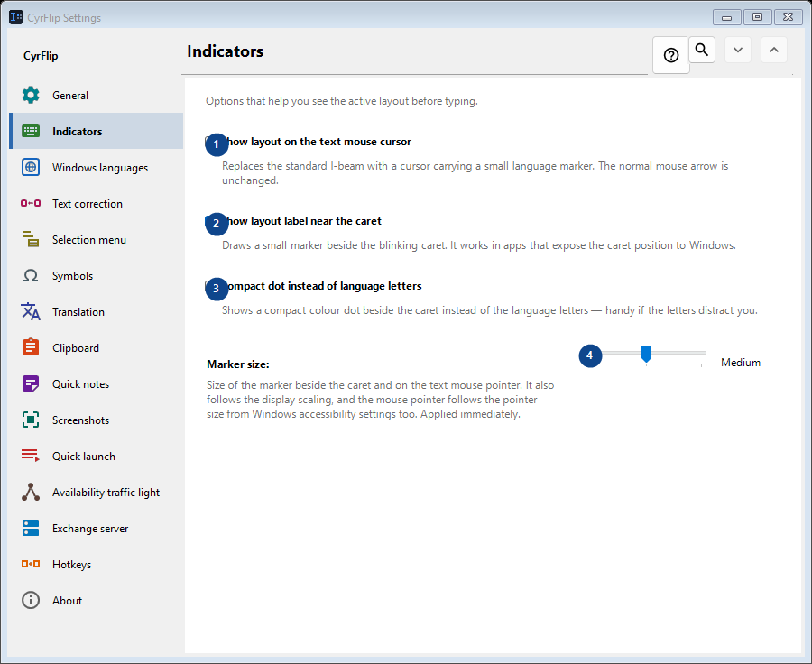The width and height of the screenshot is (812, 664).
Task: Click the Quick launch icon
Action: tap(31, 456)
